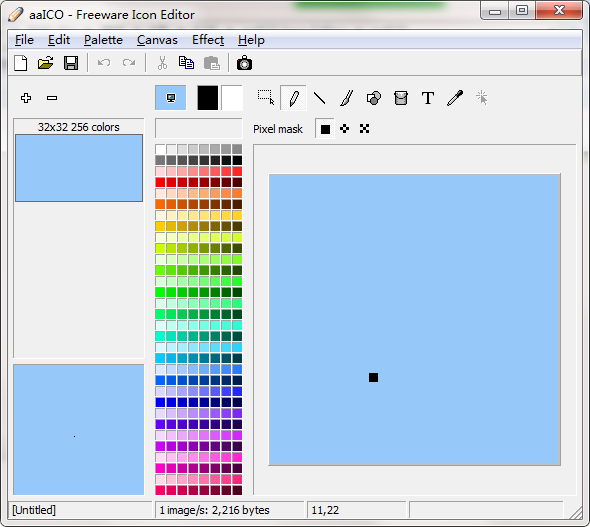This screenshot has width=590, height=527.
Task: Select the Pencil drawing tool
Action: coord(293,98)
